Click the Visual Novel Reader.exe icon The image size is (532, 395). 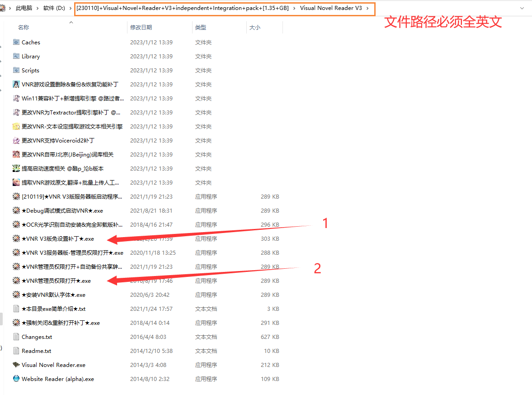point(16,365)
